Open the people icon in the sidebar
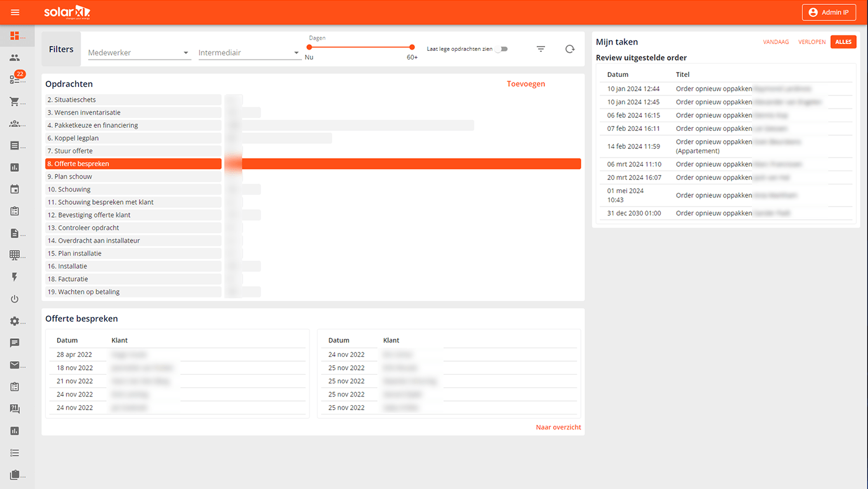 pos(15,58)
